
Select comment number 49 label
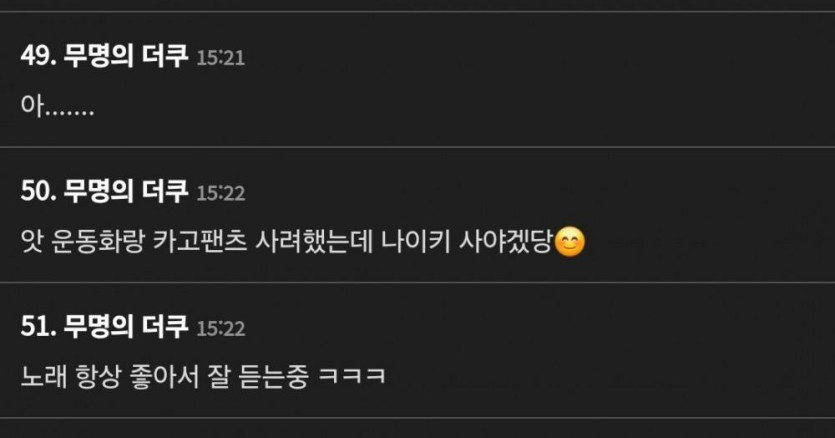pyautogui.click(x=38, y=55)
